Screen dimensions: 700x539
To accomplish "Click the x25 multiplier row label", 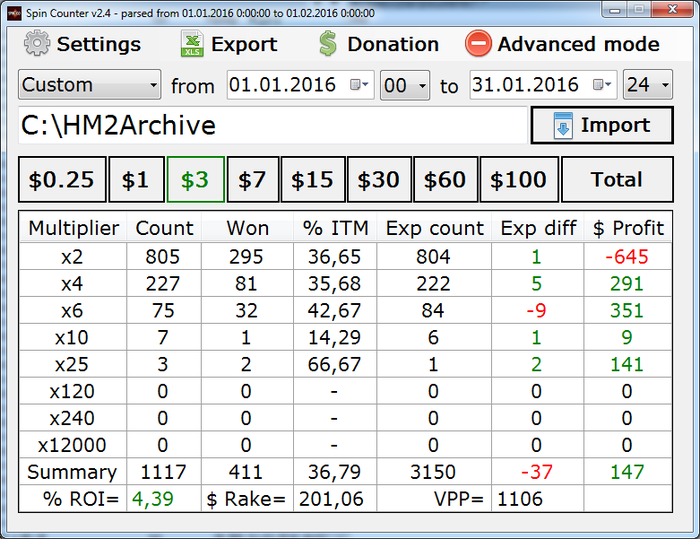I will [72, 364].
